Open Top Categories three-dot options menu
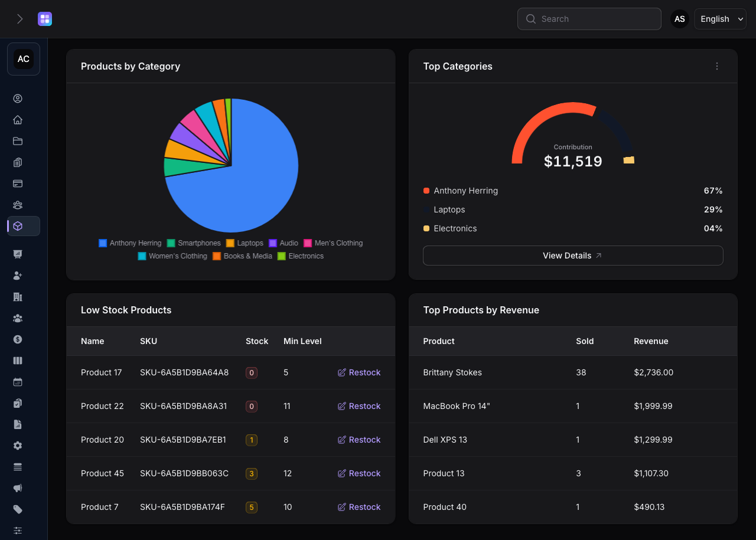 click(717, 66)
